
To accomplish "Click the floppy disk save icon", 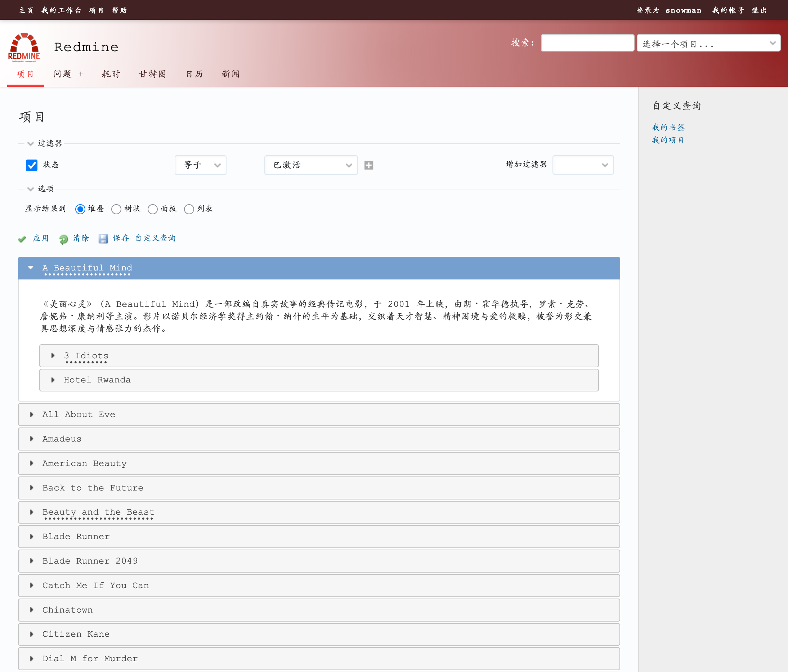I will pos(103,239).
